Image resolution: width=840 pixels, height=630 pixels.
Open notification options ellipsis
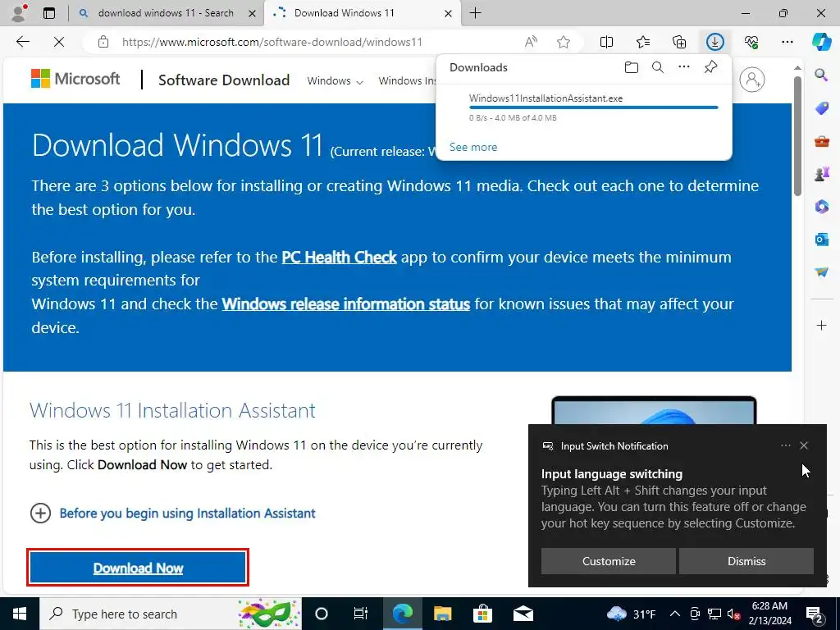[785, 445]
